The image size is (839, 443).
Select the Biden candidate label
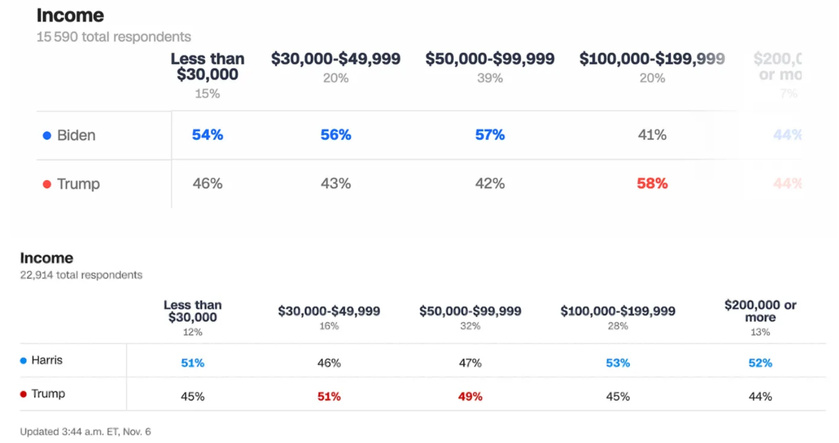tap(76, 135)
